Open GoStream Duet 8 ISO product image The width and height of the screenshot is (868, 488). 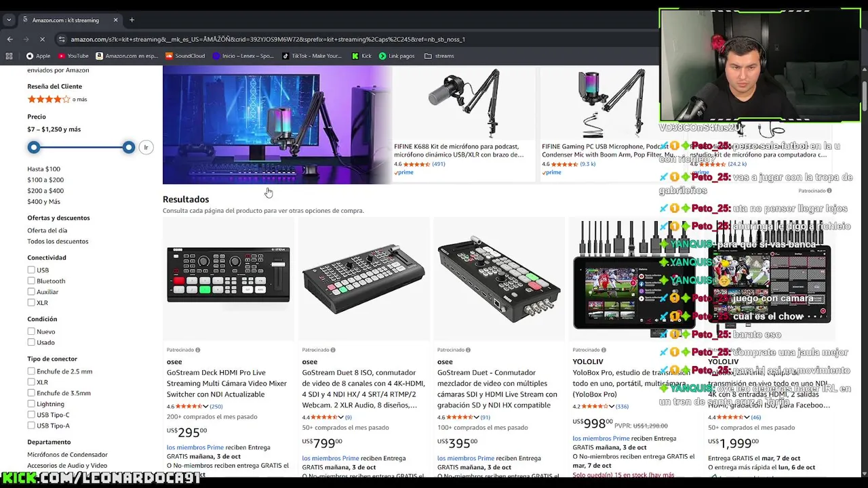tap(363, 278)
